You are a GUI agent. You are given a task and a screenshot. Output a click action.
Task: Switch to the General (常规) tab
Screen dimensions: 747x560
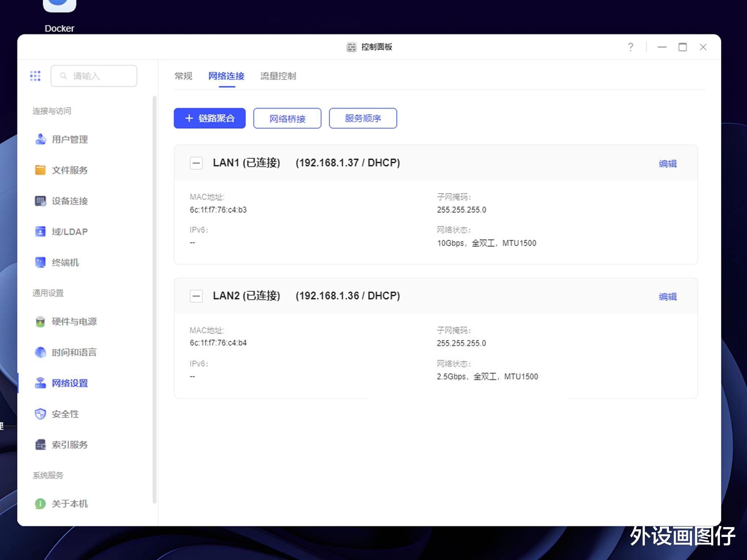click(183, 76)
